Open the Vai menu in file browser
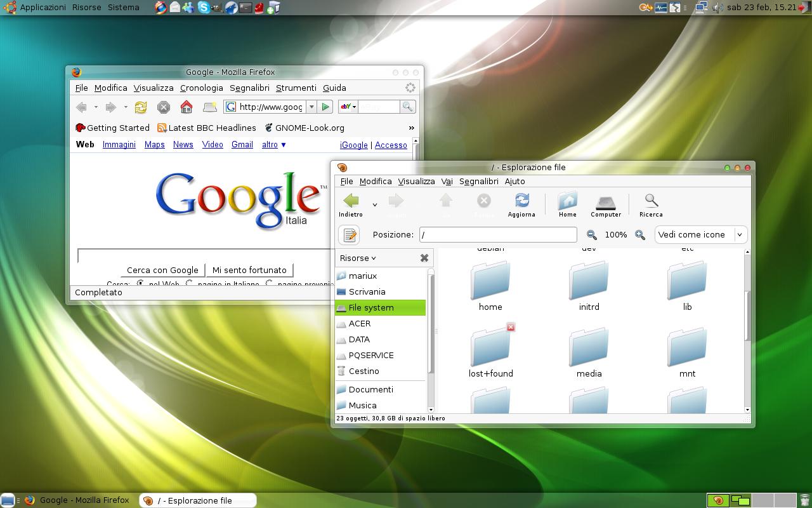 pyautogui.click(x=447, y=181)
